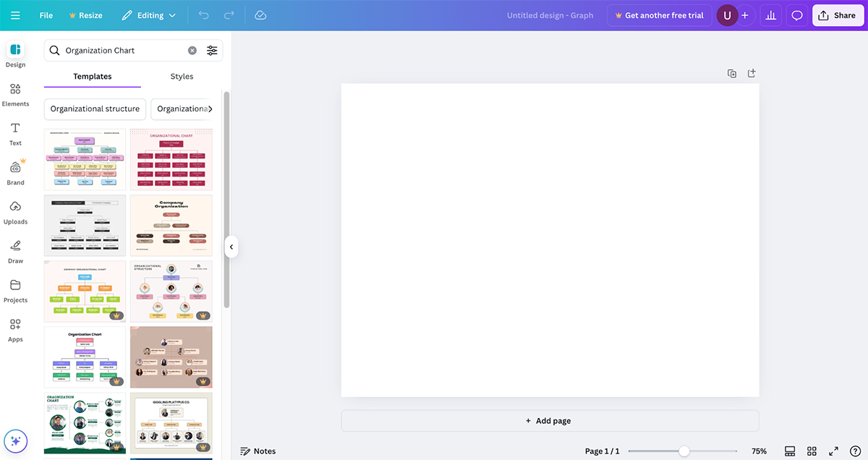This screenshot has width=868, height=460.
Task: Click the undo arrow icon
Action: coord(203,15)
